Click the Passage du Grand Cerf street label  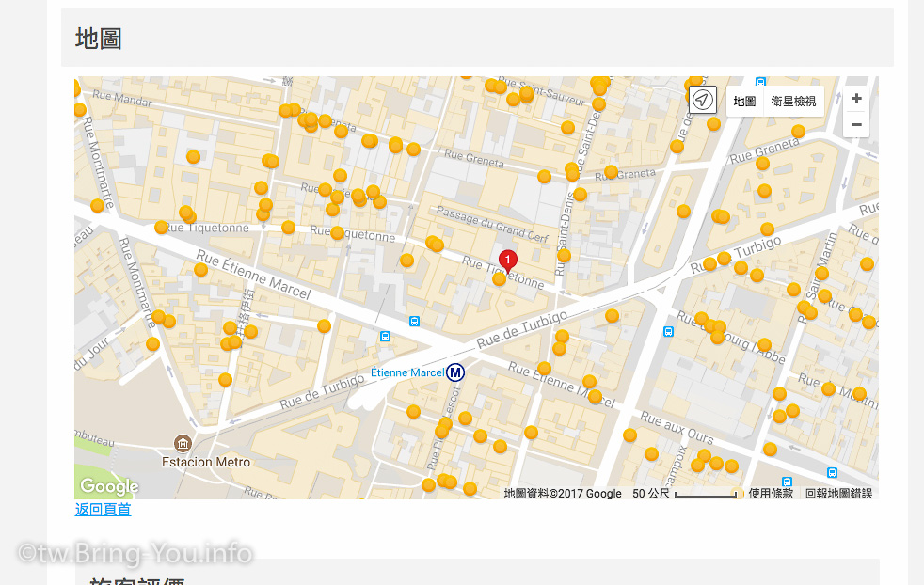492,225
